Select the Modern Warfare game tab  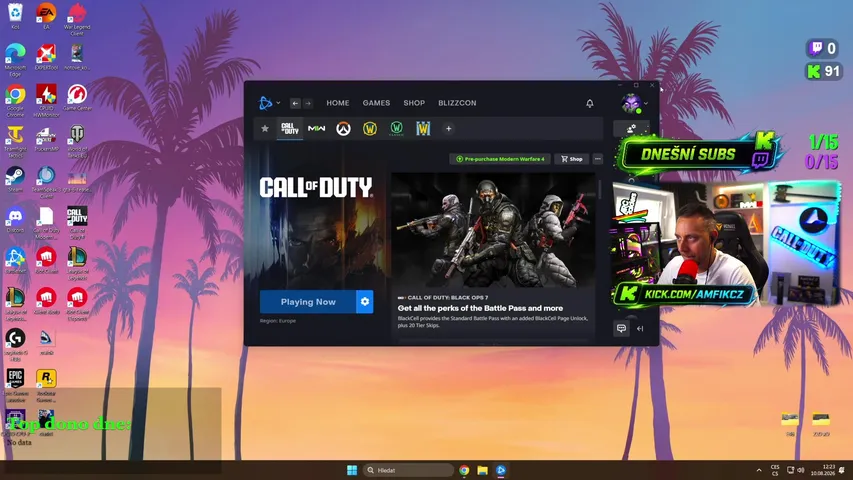coord(317,128)
